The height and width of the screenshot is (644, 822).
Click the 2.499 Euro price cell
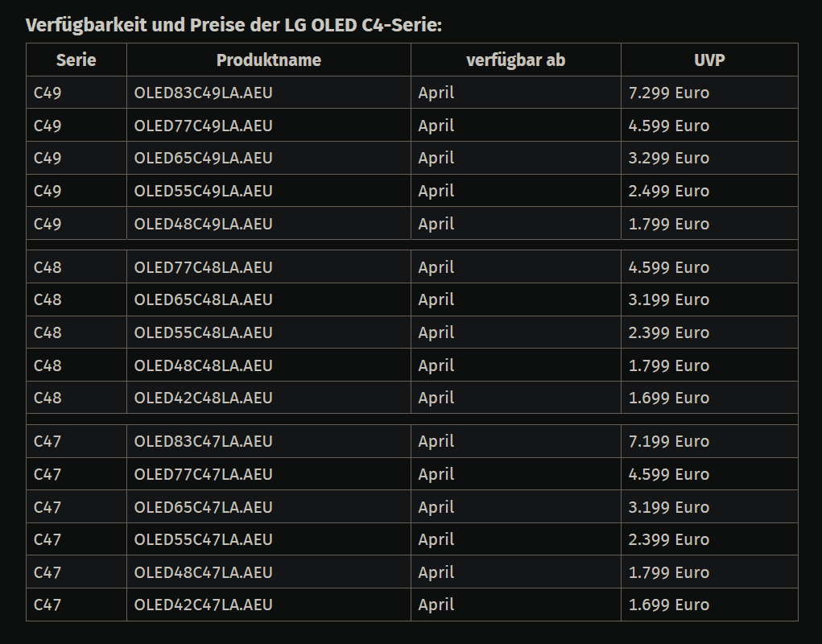669,191
